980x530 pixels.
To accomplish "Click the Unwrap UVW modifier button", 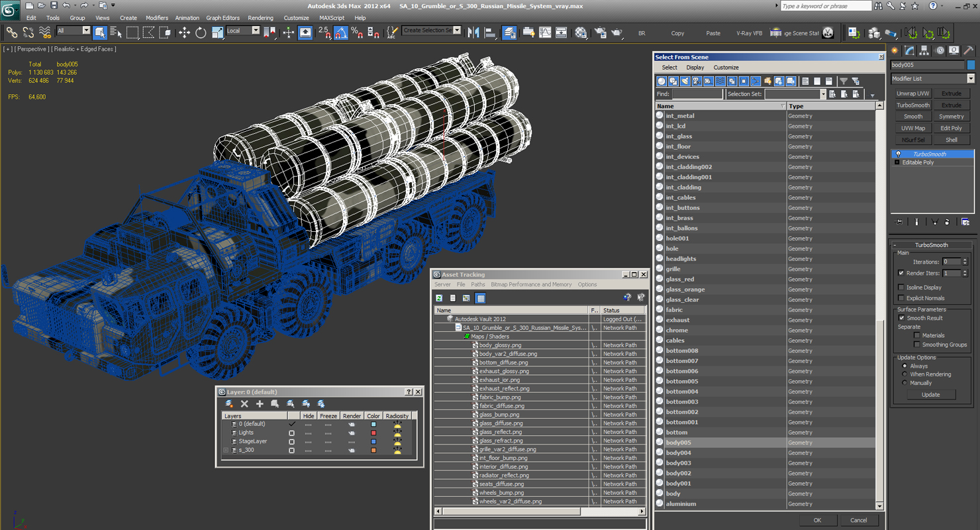I will tap(913, 93).
